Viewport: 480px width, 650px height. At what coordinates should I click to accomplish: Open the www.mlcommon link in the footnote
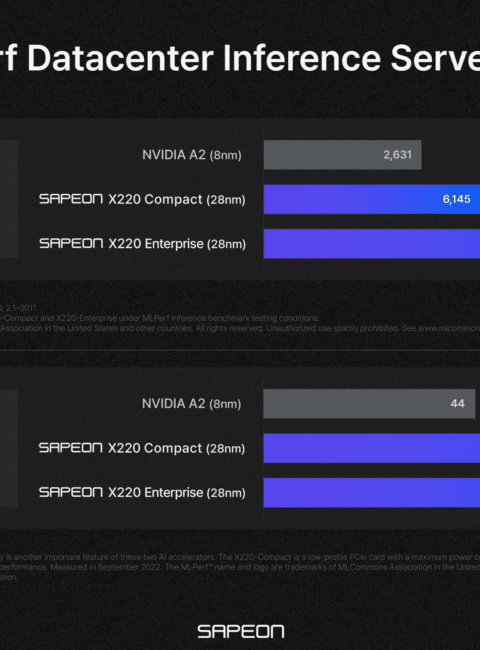click(x=448, y=328)
